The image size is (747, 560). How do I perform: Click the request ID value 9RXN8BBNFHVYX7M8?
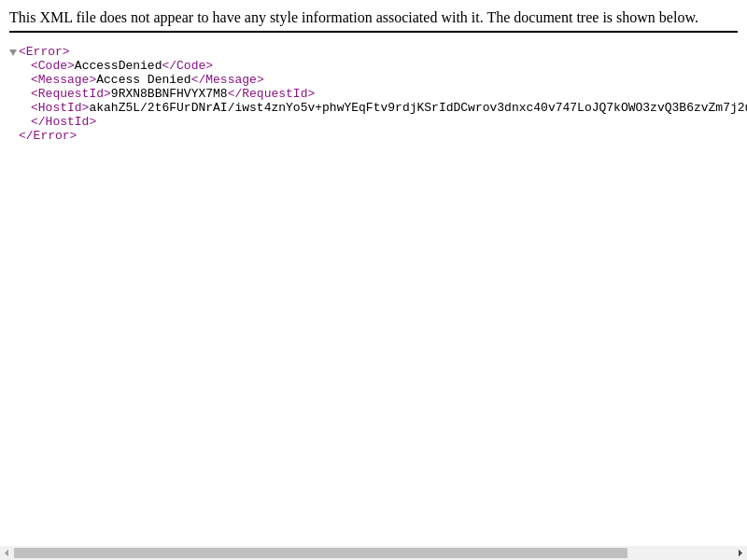169,94
